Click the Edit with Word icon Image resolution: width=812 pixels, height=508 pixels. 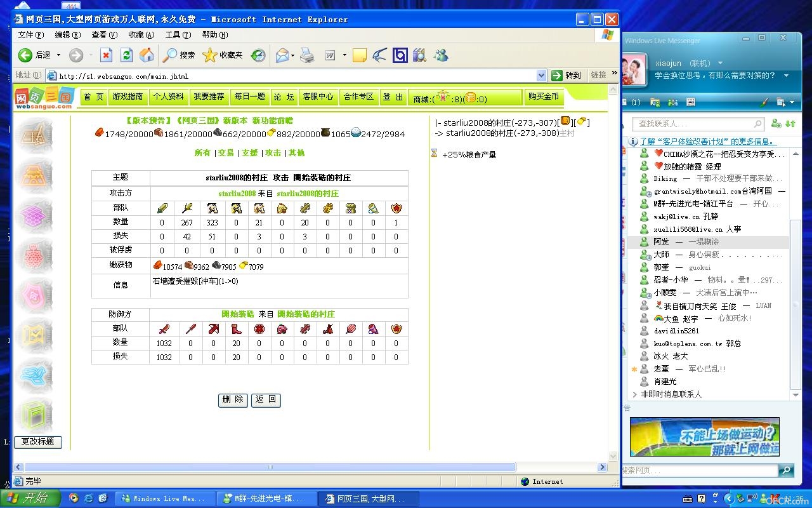click(330, 55)
